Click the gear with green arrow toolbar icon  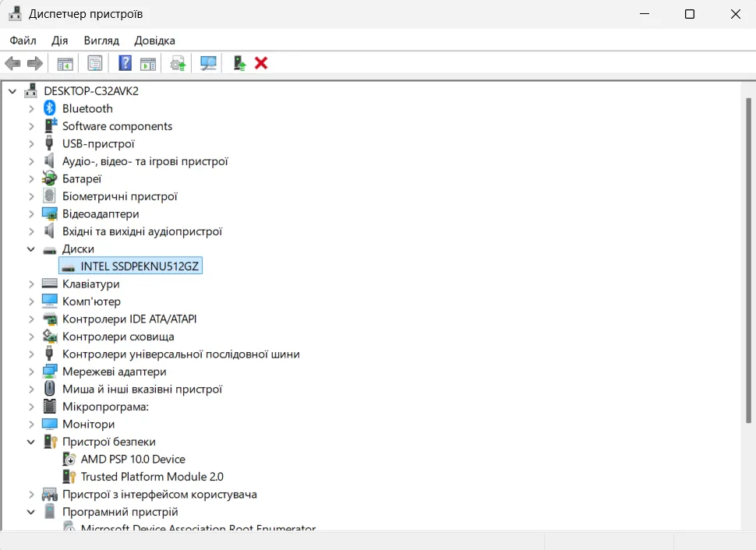click(x=178, y=63)
